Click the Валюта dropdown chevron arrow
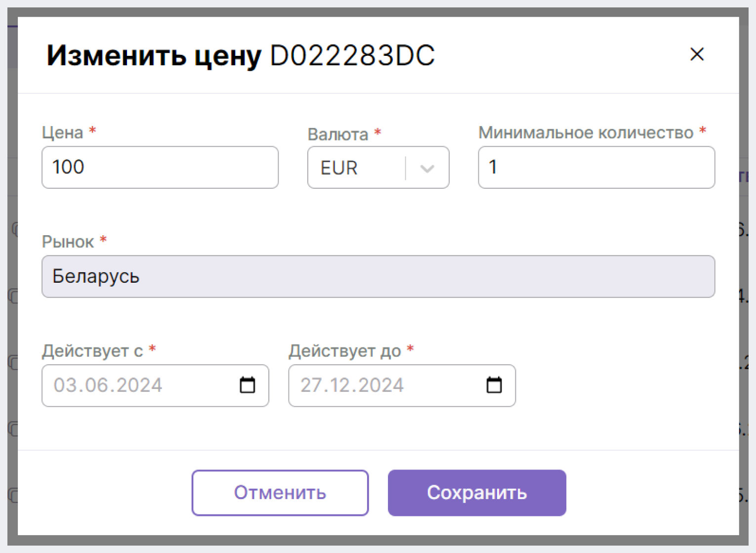This screenshot has height=553, width=756. pos(427,169)
